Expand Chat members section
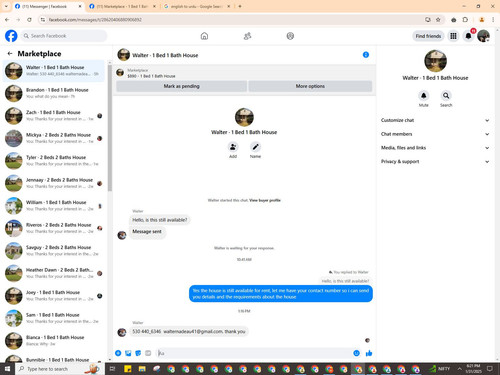 [x=435, y=134]
